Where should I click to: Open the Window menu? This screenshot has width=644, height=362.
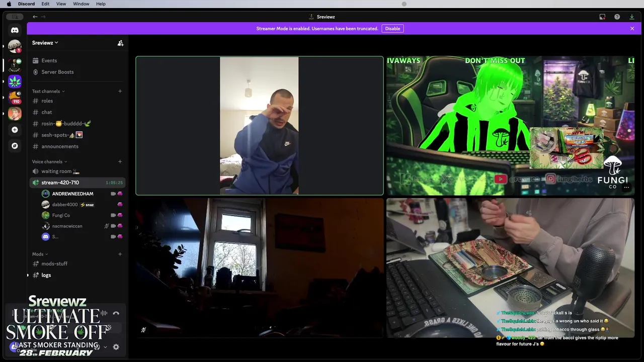81,4
